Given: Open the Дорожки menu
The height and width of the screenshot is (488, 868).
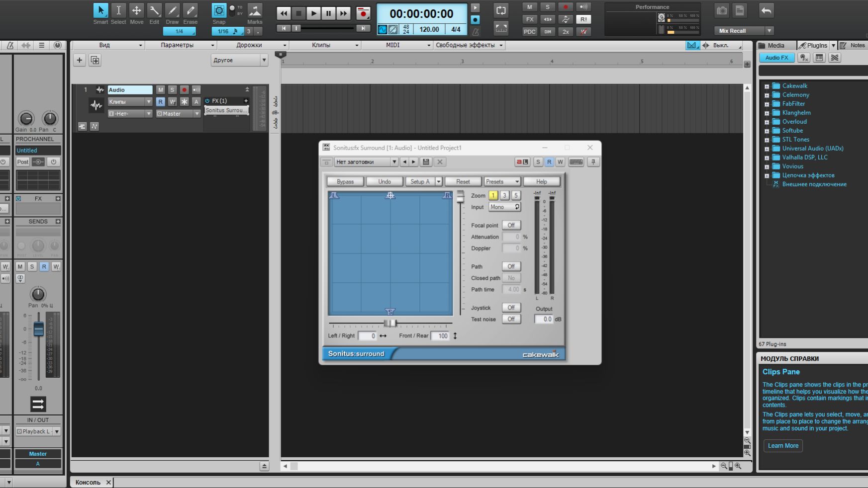Looking at the screenshot, I should pyautogui.click(x=252, y=45).
